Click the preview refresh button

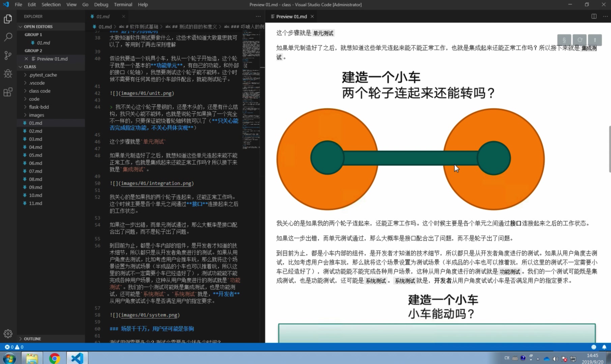pos(580,40)
